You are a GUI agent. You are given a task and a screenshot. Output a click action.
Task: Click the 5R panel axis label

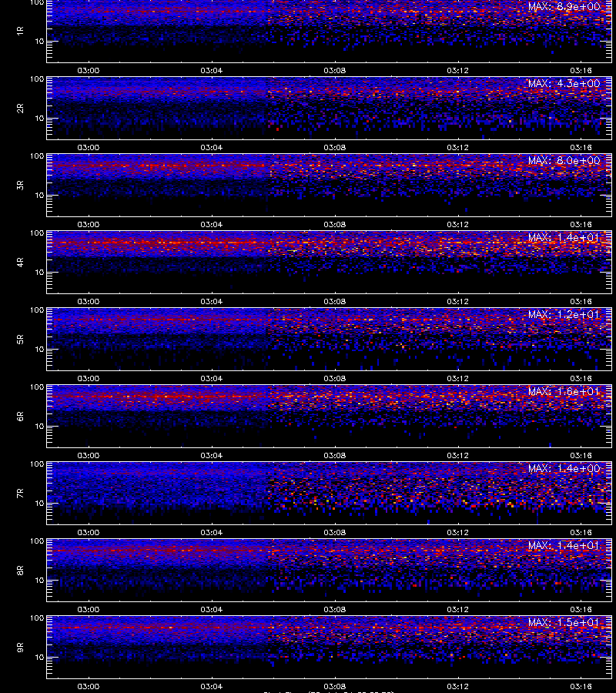(20, 339)
